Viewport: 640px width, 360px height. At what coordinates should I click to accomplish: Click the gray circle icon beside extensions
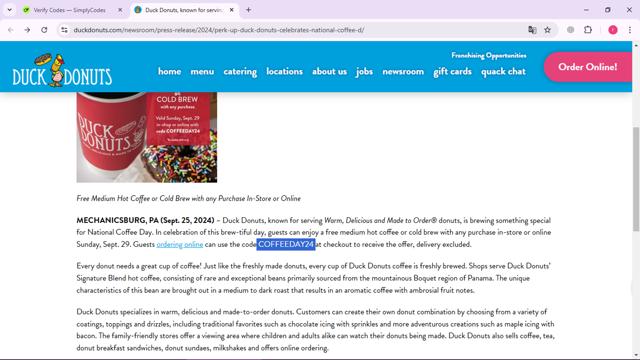tap(571, 30)
